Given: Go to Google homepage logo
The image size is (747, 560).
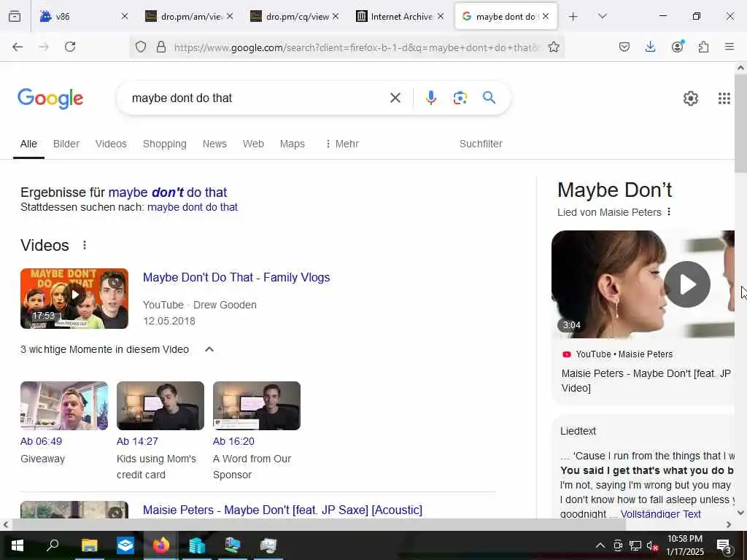Looking at the screenshot, I should pos(50,98).
